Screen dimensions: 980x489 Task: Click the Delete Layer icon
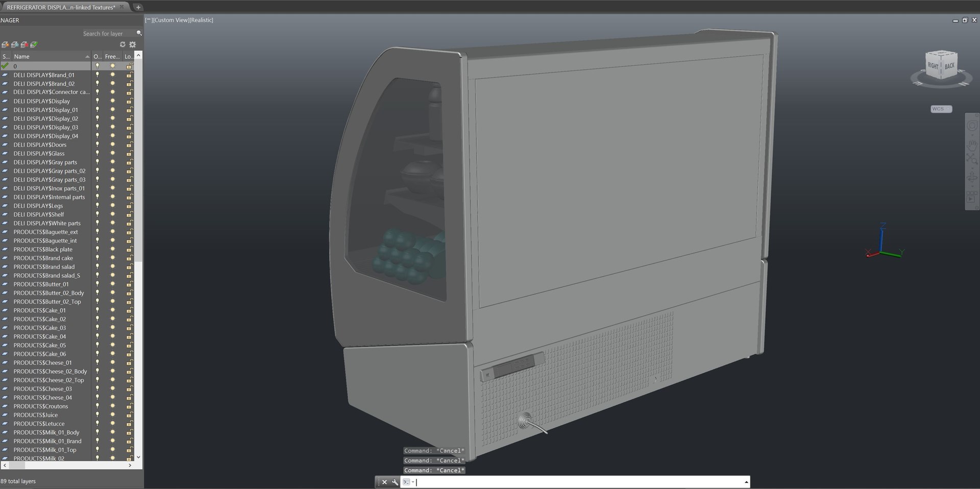[x=24, y=44]
